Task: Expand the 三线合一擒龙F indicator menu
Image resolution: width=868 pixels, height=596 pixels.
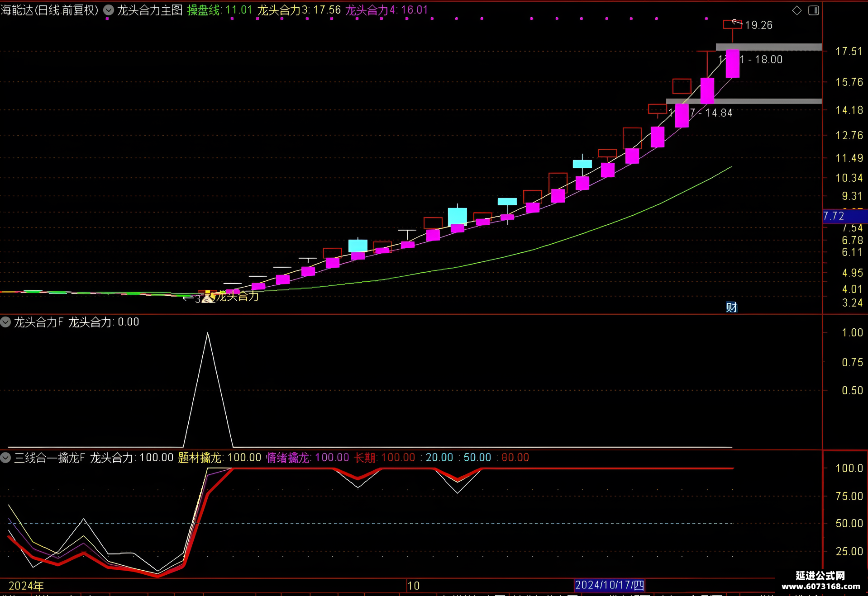Action: pyautogui.click(x=5, y=458)
